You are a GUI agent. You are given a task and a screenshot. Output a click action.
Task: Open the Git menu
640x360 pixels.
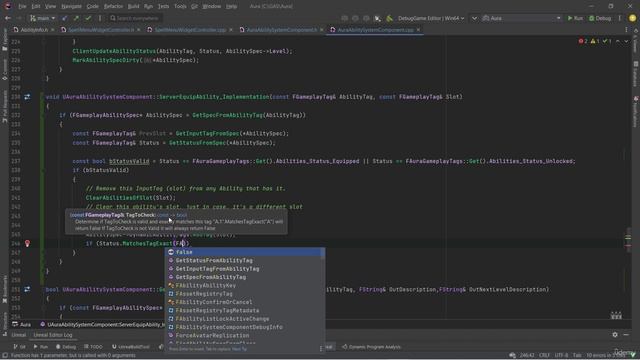[194, 7]
